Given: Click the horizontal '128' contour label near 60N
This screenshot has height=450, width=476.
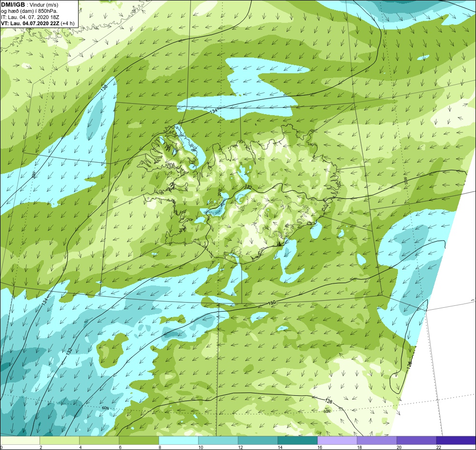Looking at the screenshot, I should [x=328, y=401].
